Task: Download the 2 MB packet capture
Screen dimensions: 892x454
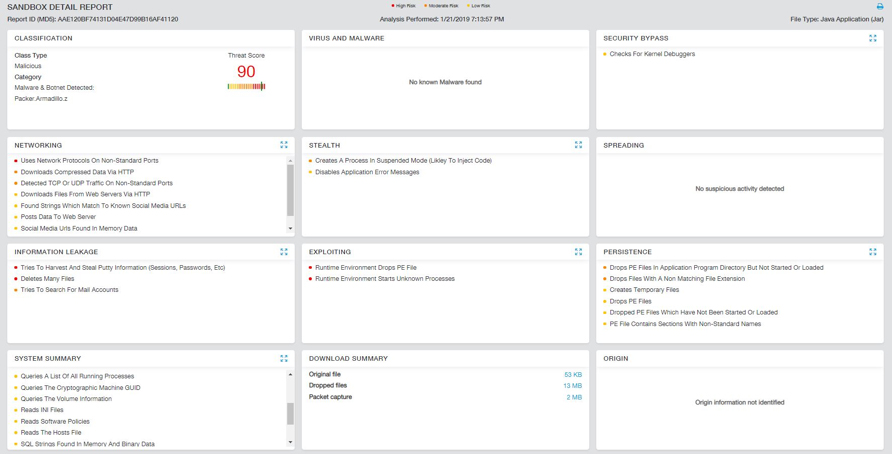Action: 574,397
